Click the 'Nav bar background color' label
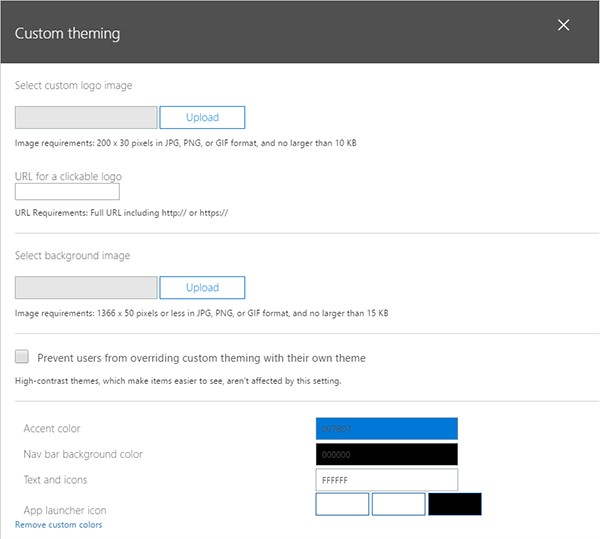 coord(83,454)
